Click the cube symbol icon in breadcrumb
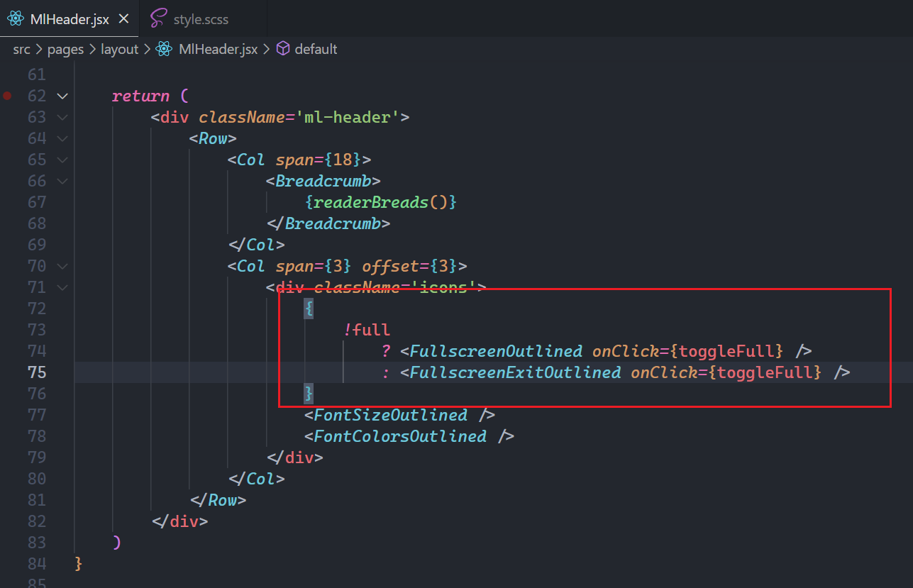913x588 pixels. tap(283, 50)
